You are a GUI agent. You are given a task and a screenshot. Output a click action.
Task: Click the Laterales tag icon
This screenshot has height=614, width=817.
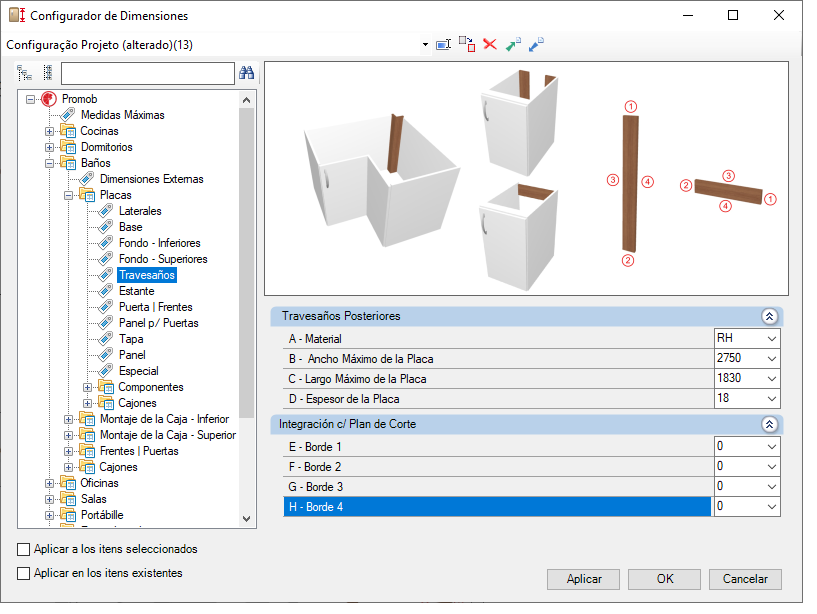(106, 211)
